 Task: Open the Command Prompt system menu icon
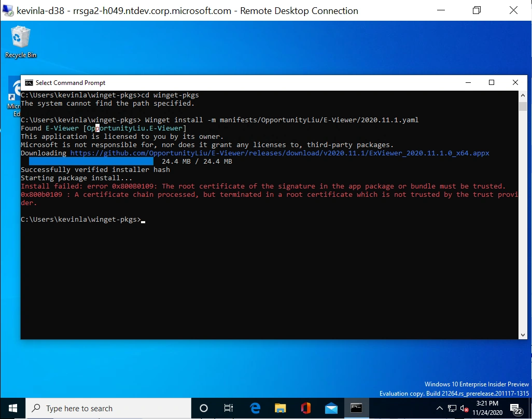tap(29, 82)
